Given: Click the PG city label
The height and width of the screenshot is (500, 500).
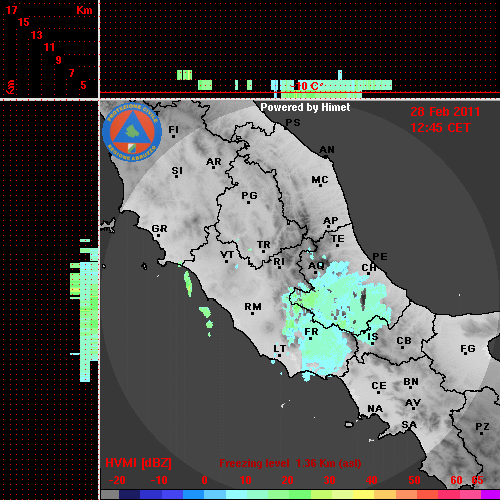Looking at the screenshot, I should (249, 195).
